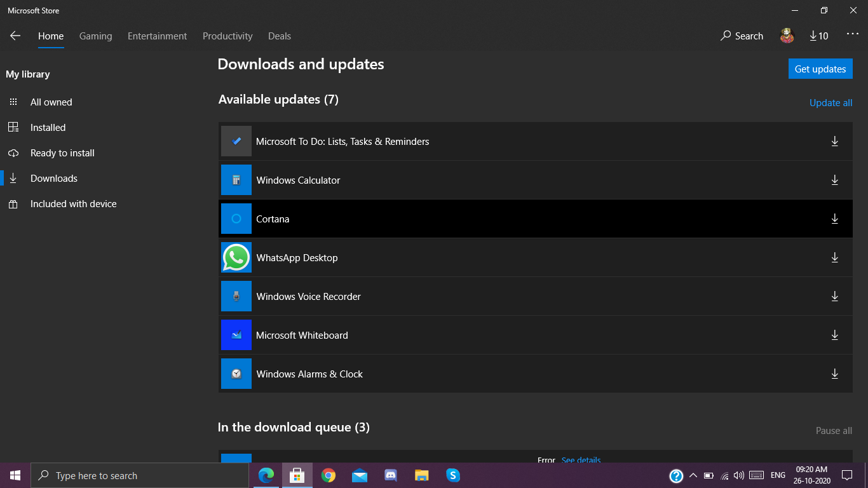
Task: Click the Pause all link
Action: 834,431
